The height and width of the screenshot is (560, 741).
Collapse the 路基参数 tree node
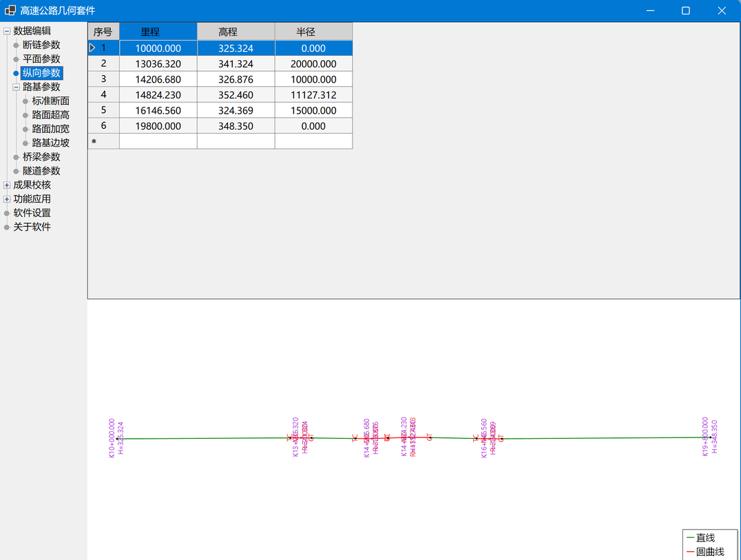tap(16, 87)
